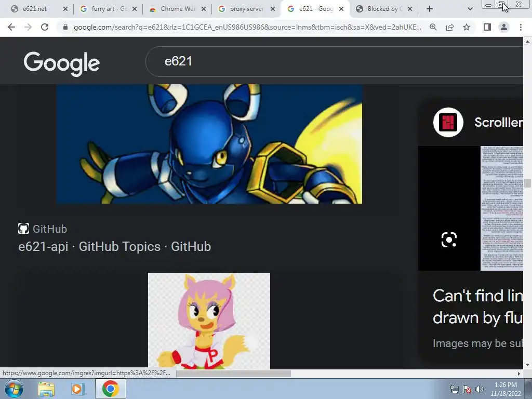
Task: Launch Windows Media Player from taskbar
Action: [x=77, y=389]
